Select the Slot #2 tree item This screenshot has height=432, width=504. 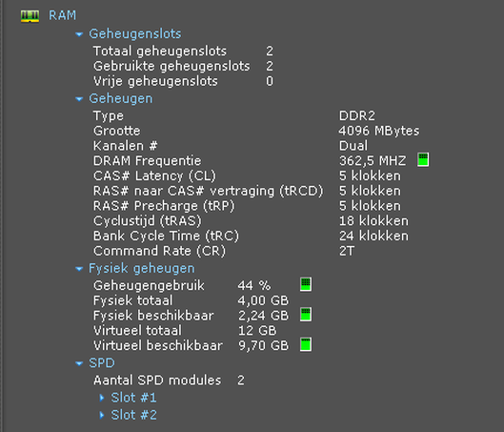tap(133, 415)
